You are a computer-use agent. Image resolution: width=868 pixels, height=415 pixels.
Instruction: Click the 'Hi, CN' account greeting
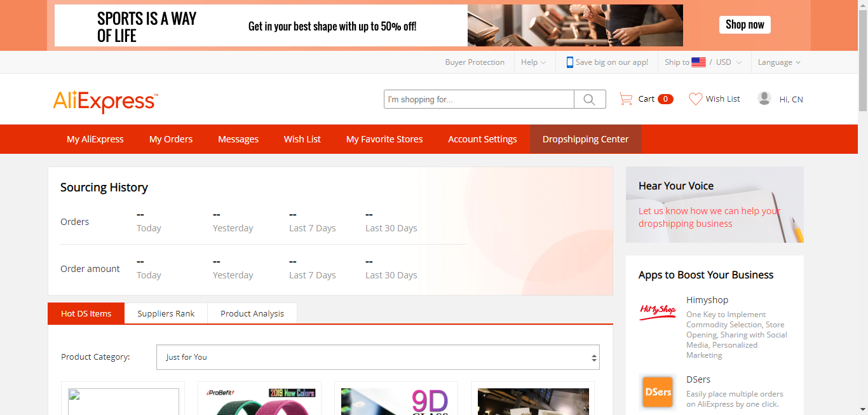point(791,99)
